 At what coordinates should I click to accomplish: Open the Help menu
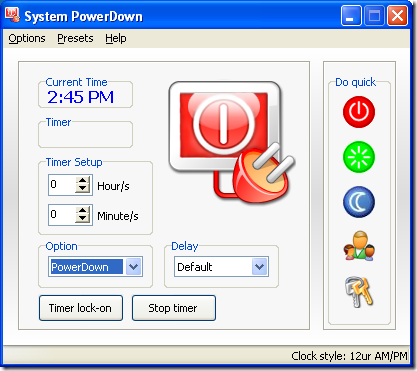point(116,38)
